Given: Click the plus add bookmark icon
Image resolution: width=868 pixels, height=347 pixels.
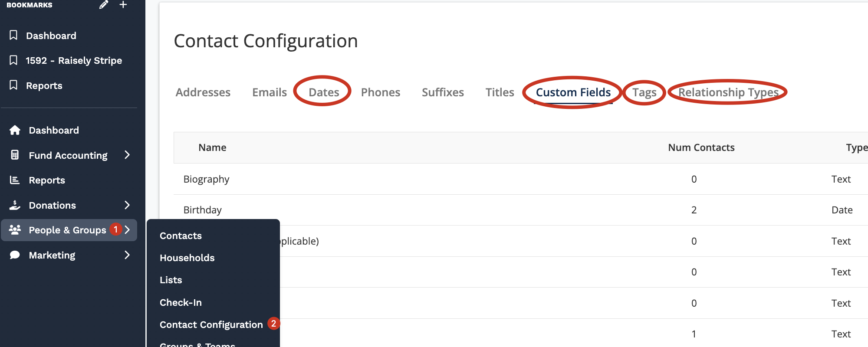Looking at the screenshot, I should [x=123, y=5].
